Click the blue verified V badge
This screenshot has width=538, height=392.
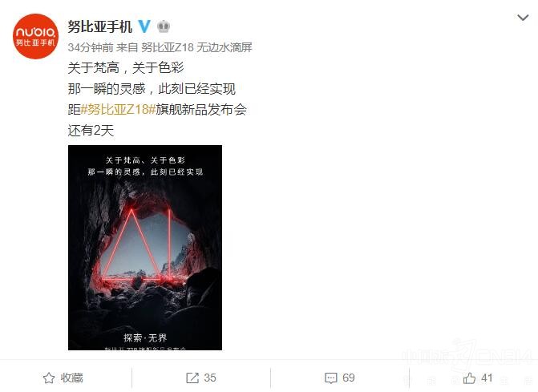coord(144,26)
